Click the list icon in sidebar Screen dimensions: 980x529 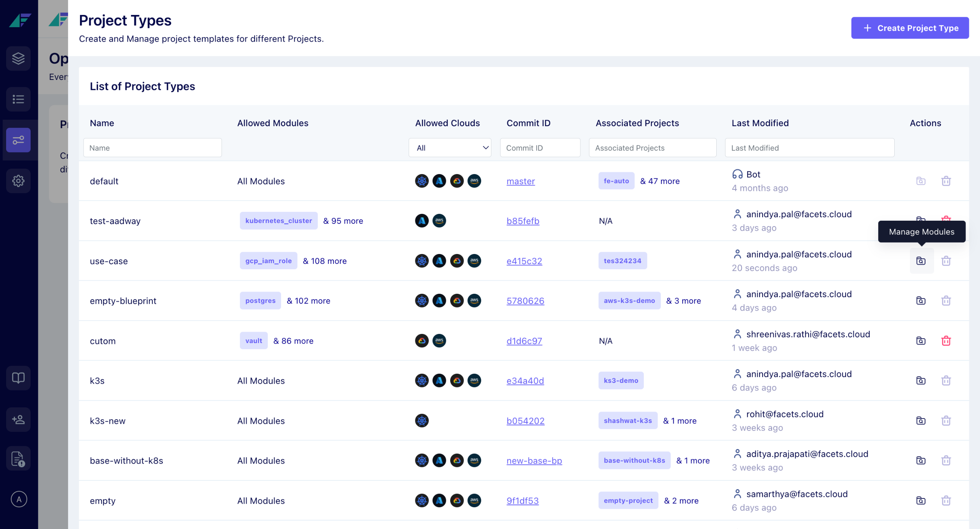tap(18, 99)
